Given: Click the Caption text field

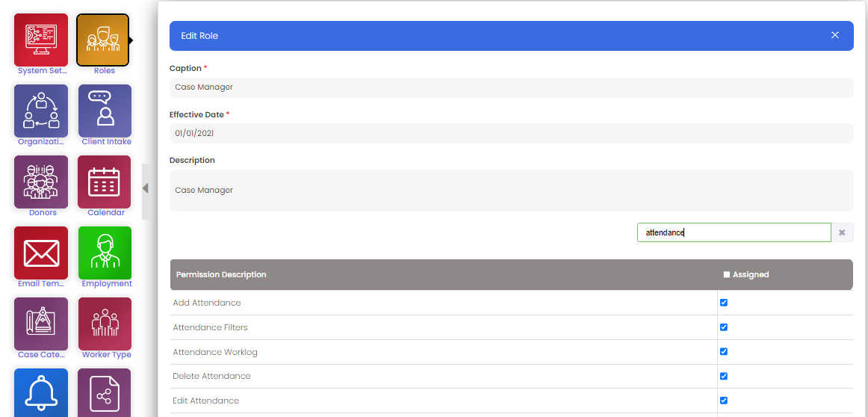Looking at the screenshot, I should (511, 87).
